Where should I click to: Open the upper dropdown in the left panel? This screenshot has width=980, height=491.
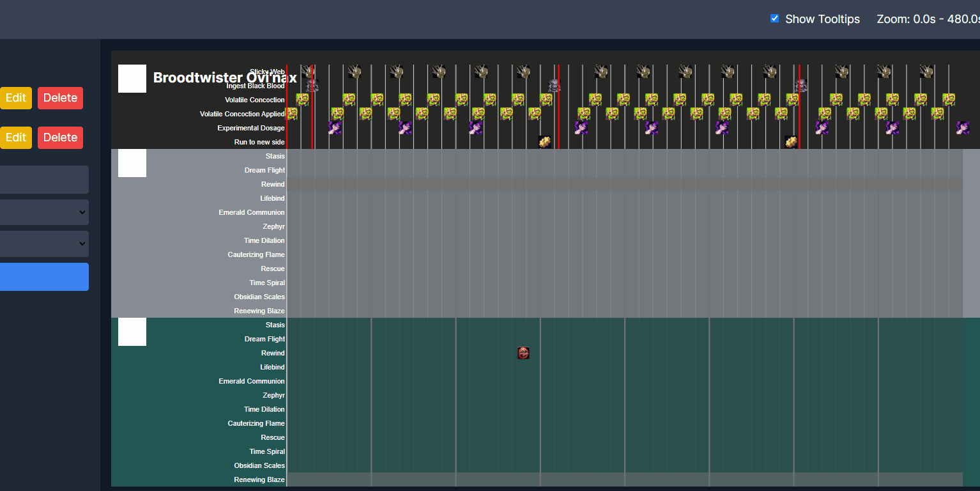click(x=44, y=212)
